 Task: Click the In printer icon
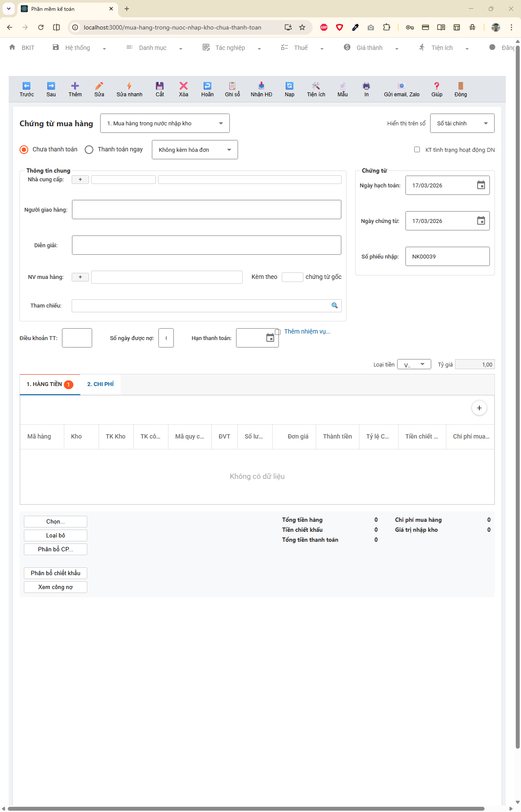click(x=366, y=86)
